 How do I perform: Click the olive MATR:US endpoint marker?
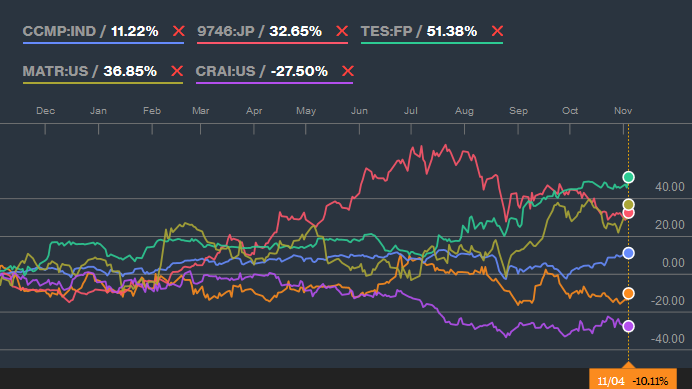coord(628,204)
